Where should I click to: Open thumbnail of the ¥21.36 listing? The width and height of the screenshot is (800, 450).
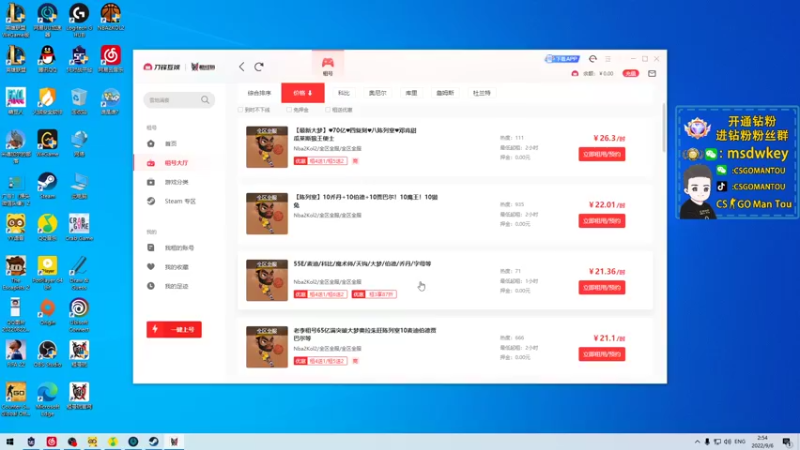click(267, 280)
